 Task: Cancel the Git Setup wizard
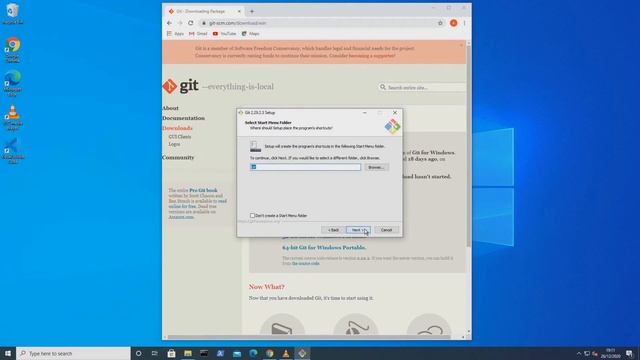click(x=386, y=230)
